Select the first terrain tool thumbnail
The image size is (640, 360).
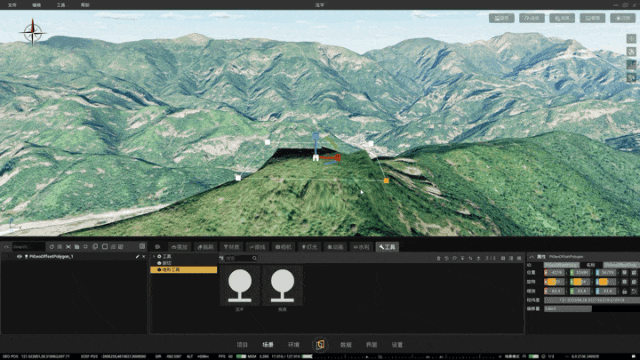click(x=240, y=286)
